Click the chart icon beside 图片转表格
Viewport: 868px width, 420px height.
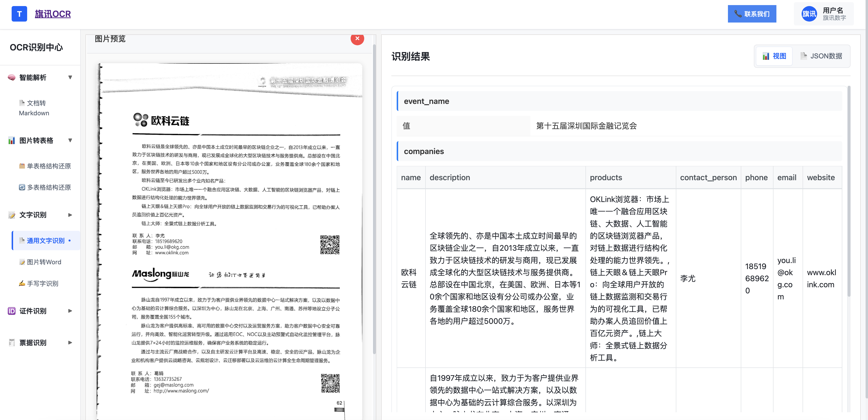11,140
